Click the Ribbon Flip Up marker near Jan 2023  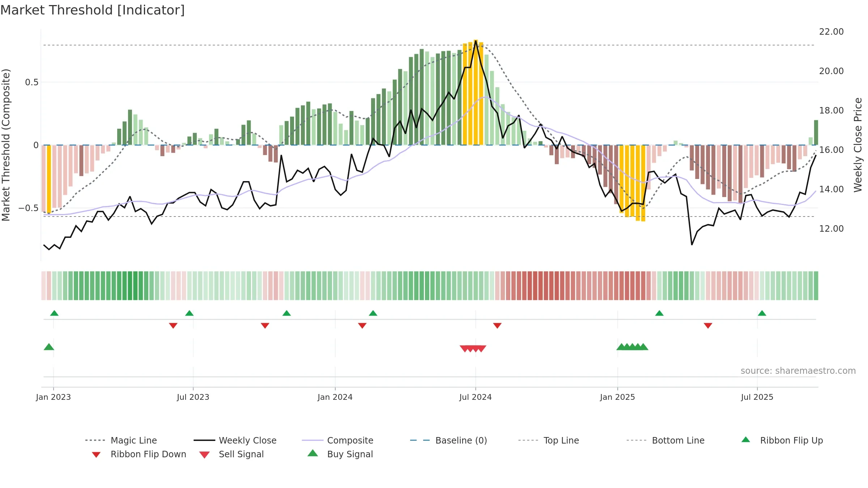point(54,313)
